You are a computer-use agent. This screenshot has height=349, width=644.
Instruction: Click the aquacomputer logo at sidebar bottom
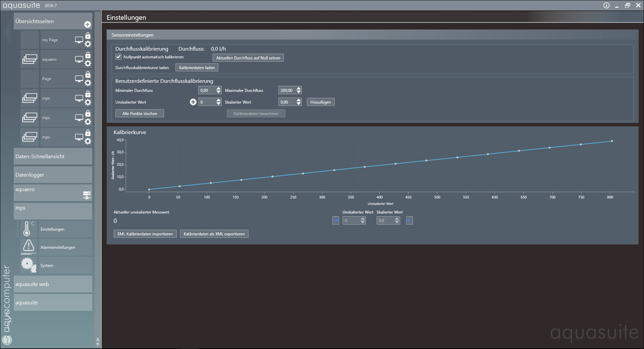coord(7,340)
